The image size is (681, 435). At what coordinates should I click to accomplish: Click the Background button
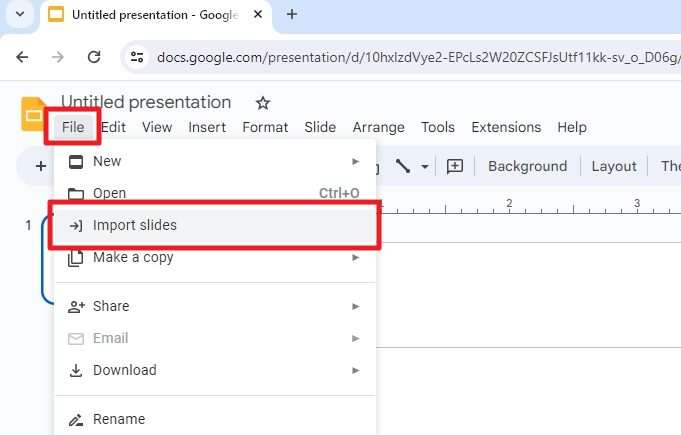point(527,166)
